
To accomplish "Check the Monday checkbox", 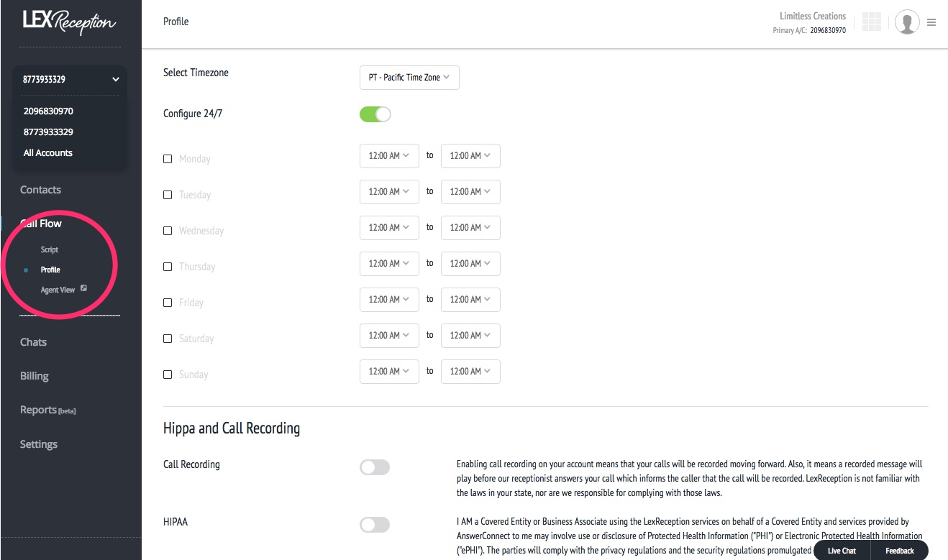I will click(168, 159).
